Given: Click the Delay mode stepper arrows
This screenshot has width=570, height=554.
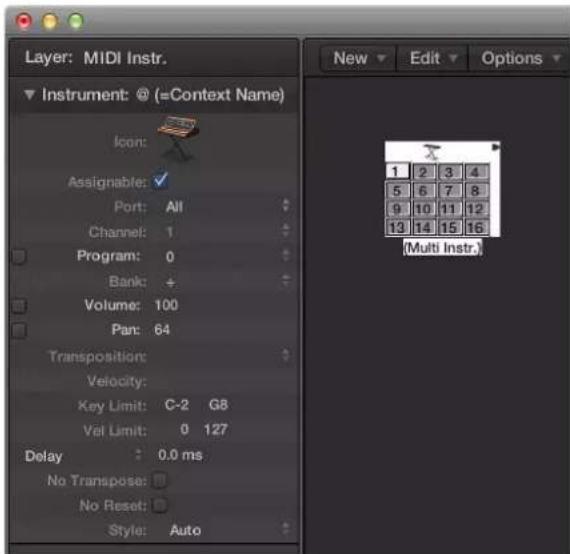Looking at the screenshot, I should 138,454.
